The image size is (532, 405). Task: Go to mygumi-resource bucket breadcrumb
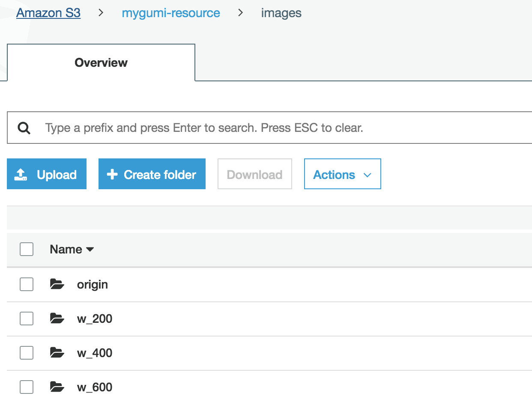(171, 13)
